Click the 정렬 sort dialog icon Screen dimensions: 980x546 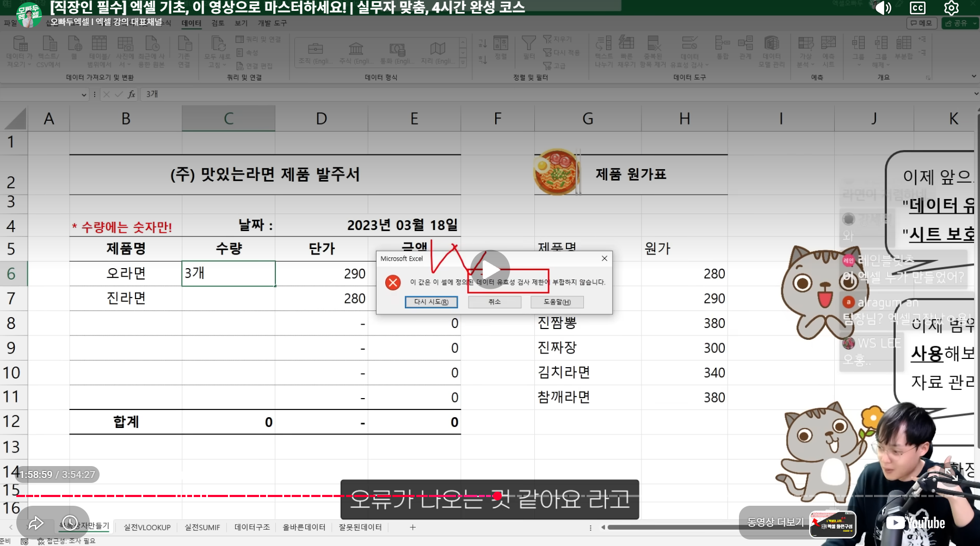point(501,48)
